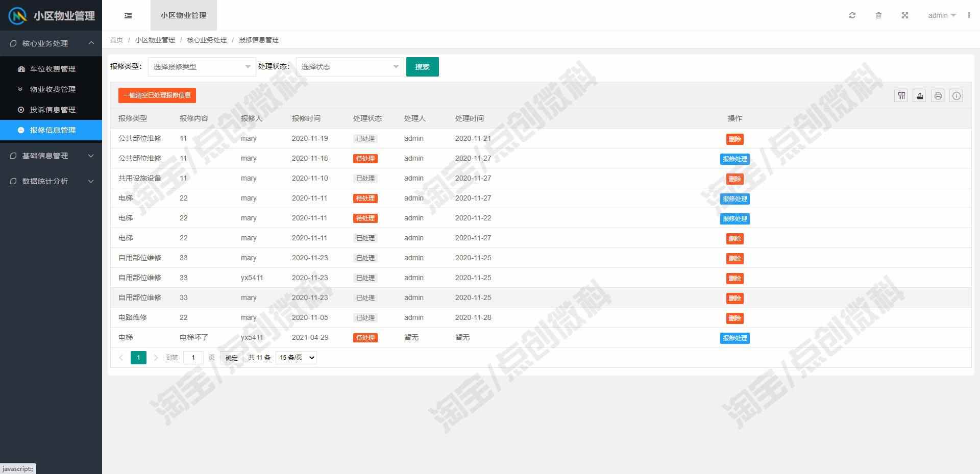The width and height of the screenshot is (980, 474).
Task: Click the 核心业务处理 breadcrumb
Action: point(207,40)
